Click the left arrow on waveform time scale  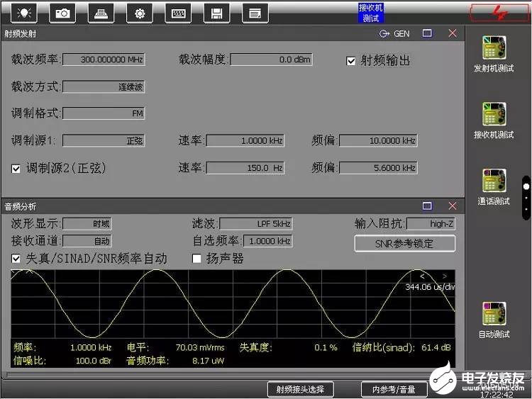pos(422,276)
